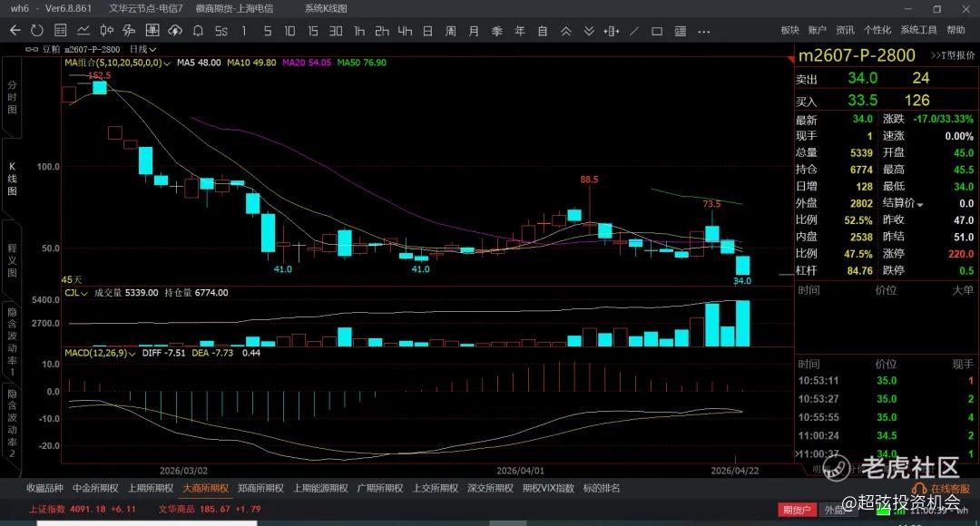This screenshot has height=526, width=980.
Task: Open the 广期所期权 tab
Action: click(x=380, y=489)
